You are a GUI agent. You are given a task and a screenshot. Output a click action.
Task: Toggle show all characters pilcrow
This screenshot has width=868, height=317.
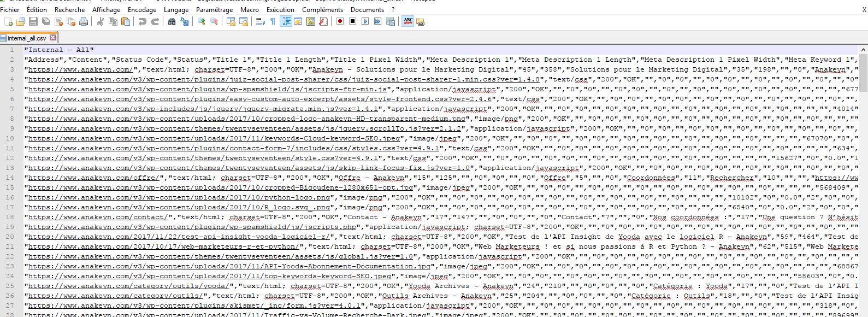coord(273,21)
